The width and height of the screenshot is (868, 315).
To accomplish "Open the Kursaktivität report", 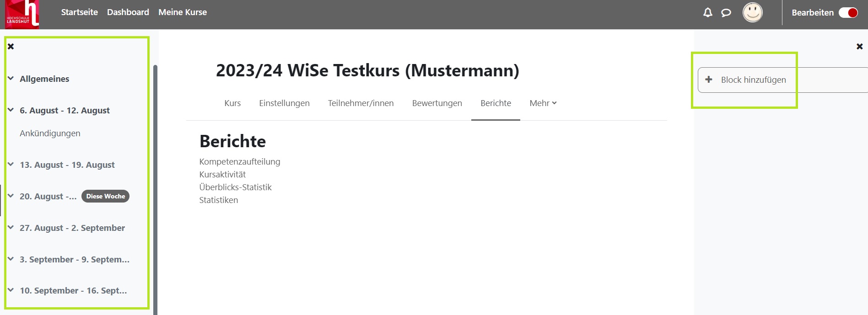I will coord(222,174).
